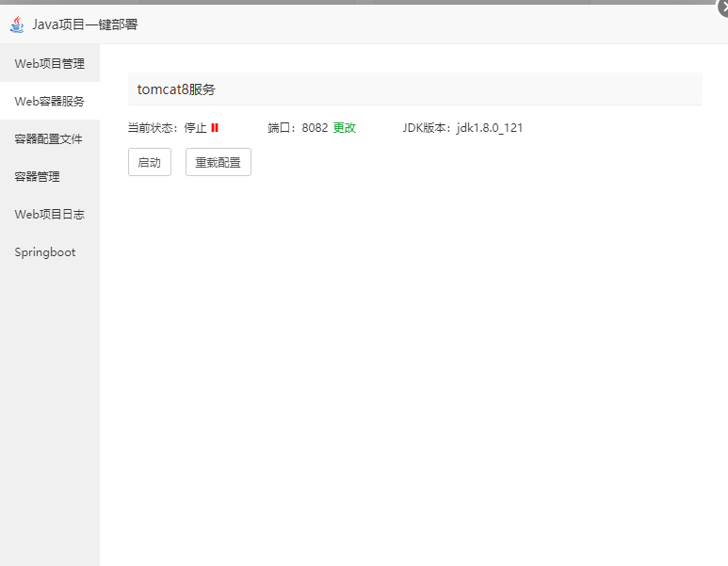Click the JDK版本 jdk1.8.0_121 text
728x566 pixels.
462,128
